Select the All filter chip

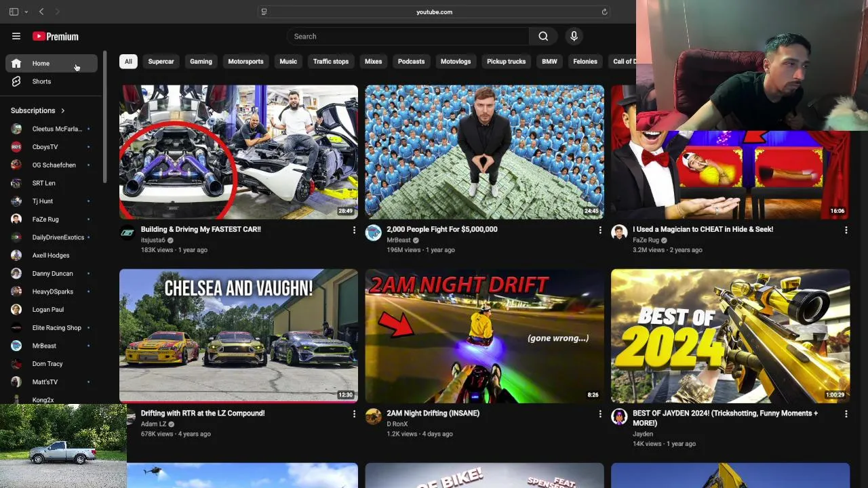pyautogui.click(x=128, y=62)
